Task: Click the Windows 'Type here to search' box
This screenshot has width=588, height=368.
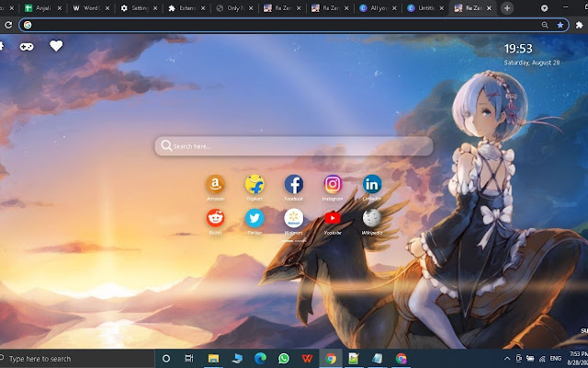Action: tap(77, 359)
